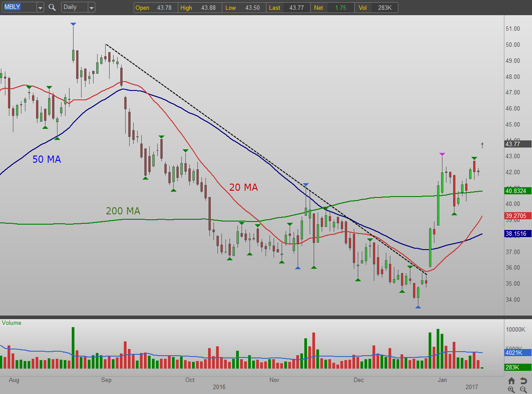The width and height of the screenshot is (532, 394).
Task: Click the blue 38.1516 50 MA axis tag
Action: click(517, 234)
